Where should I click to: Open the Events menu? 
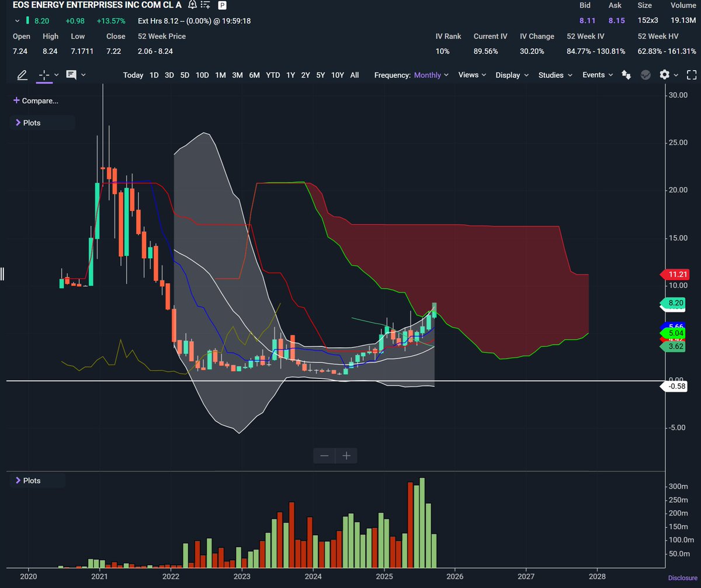point(598,75)
